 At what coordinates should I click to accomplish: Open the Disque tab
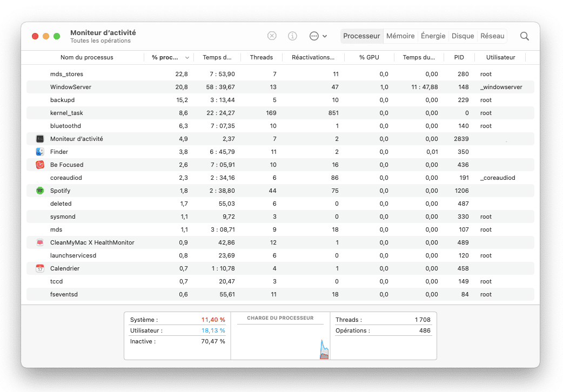click(x=463, y=36)
